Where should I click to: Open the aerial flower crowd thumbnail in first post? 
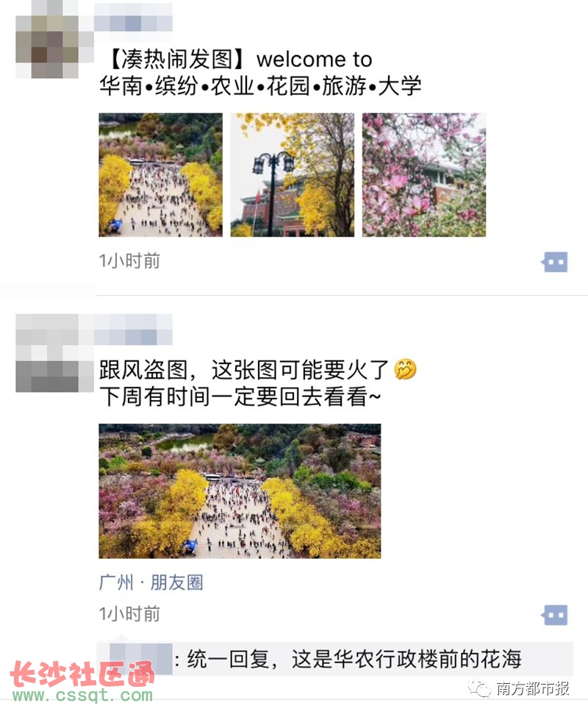[161, 175]
